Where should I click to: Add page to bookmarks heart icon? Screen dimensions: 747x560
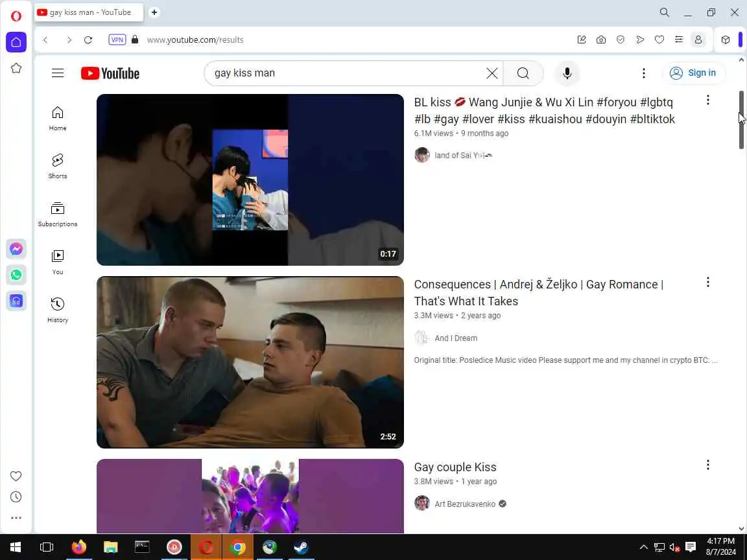pyautogui.click(x=659, y=40)
